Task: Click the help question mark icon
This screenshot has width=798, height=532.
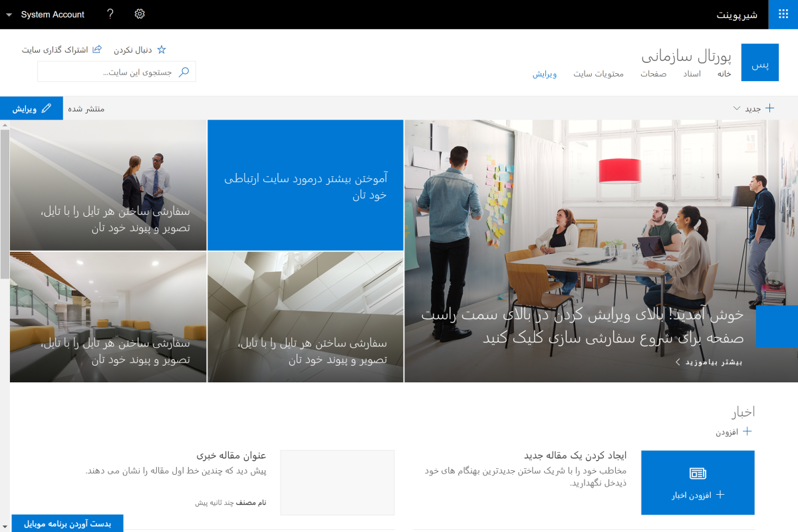Action: [110, 14]
